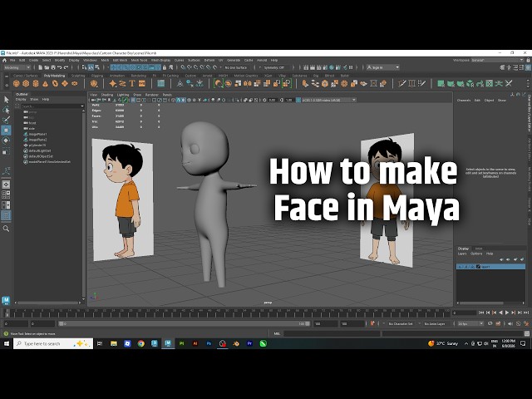
Task: Open the No Character Set dropdown
Action: coord(401,323)
